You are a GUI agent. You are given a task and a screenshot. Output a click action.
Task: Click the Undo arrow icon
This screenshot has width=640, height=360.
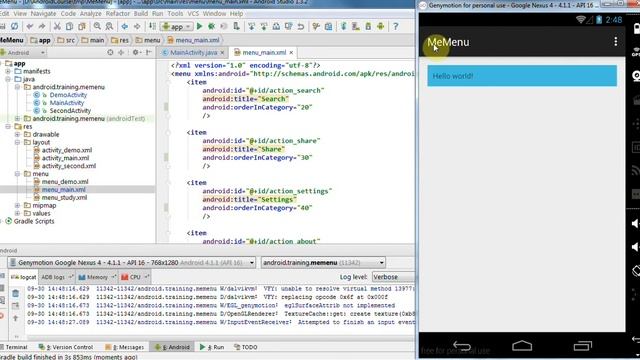click(29, 27)
